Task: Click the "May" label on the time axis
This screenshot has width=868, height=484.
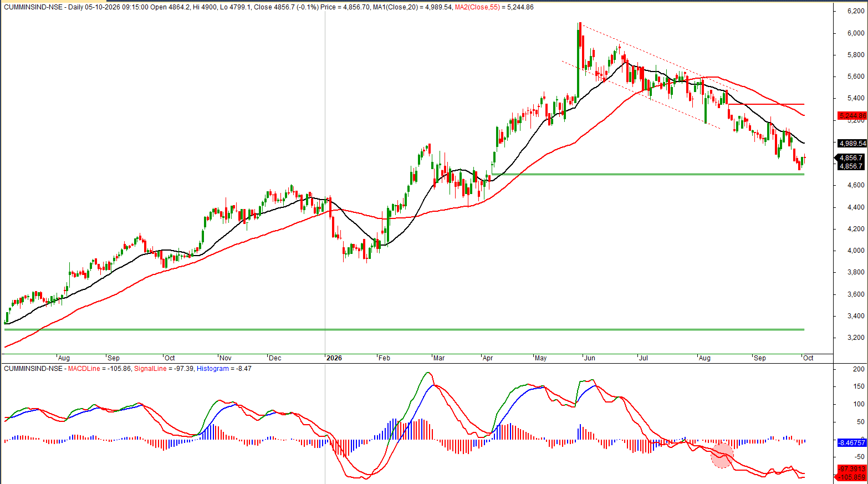Action: [x=541, y=358]
